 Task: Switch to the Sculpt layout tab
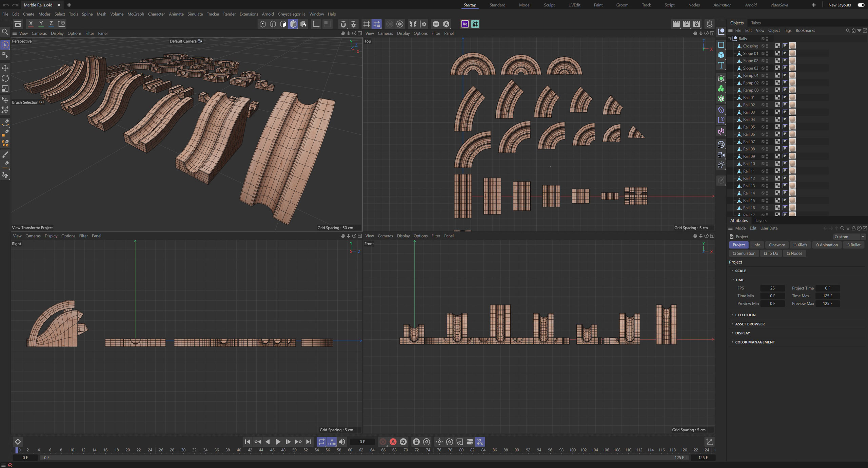549,5
